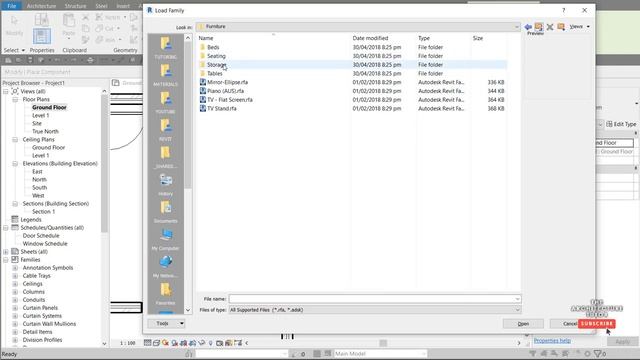
Task: Open the Select dropdown in Revit ribbon
Action: 14,50
